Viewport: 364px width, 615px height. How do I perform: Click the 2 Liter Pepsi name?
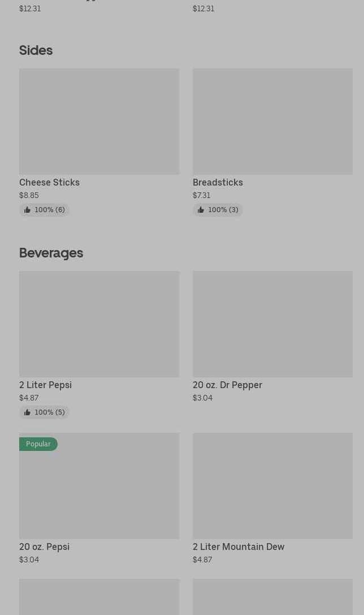tap(45, 385)
